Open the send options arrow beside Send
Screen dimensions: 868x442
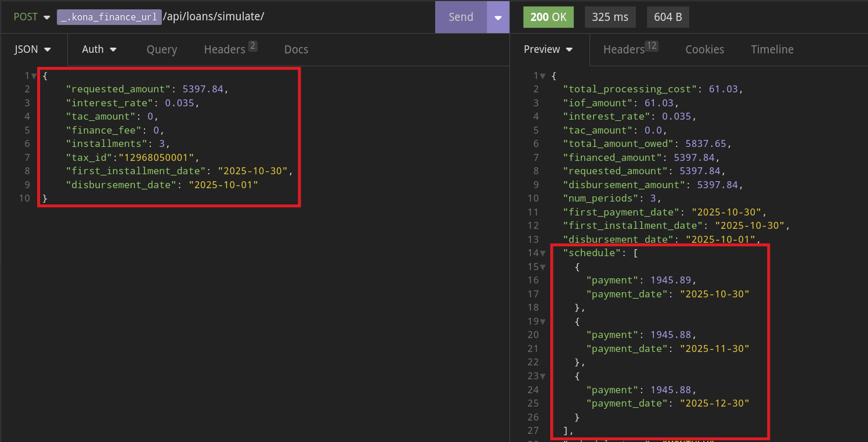click(x=498, y=17)
